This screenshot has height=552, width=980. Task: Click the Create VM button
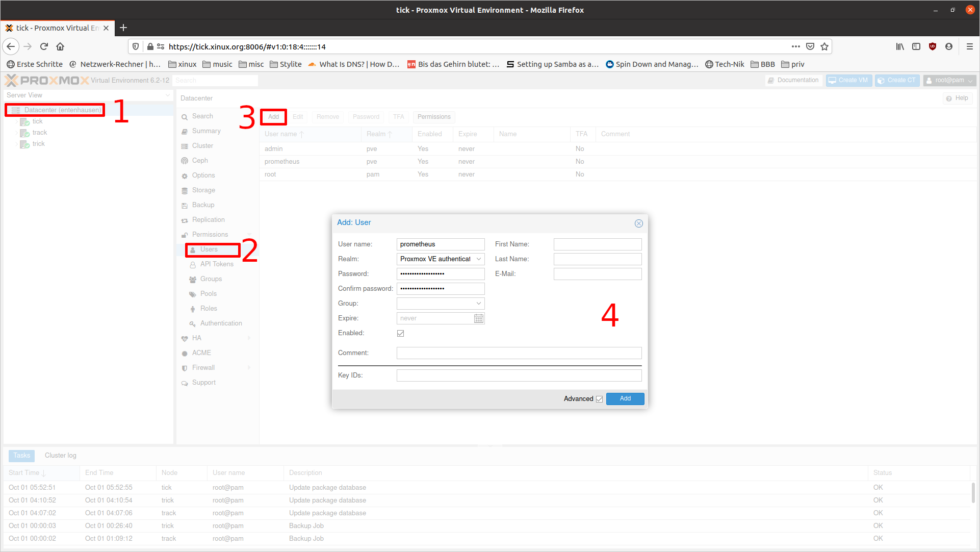[x=849, y=80]
